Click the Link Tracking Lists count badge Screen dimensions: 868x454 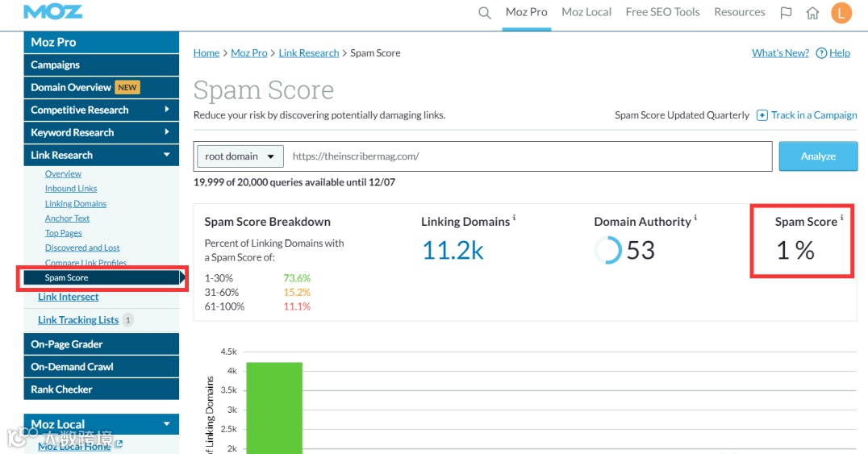click(x=128, y=320)
